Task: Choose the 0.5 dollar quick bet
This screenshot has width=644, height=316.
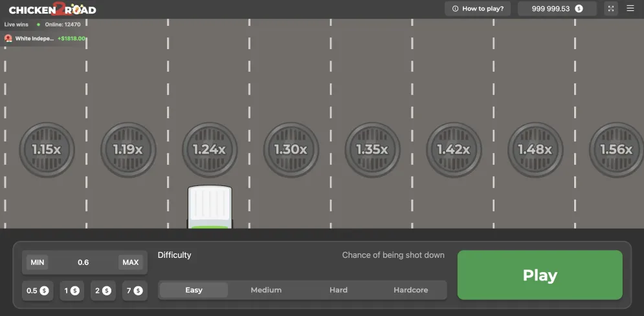Action: pos(38,291)
